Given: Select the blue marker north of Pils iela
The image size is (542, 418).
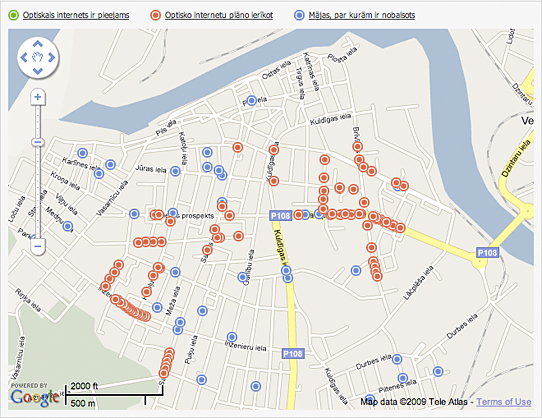Looking at the screenshot, I should (x=252, y=101).
